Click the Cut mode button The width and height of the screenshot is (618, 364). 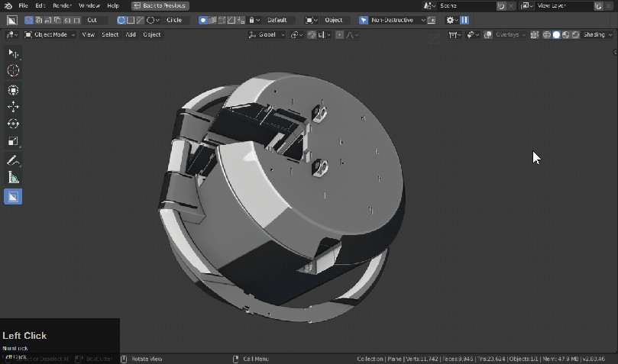[x=92, y=20]
